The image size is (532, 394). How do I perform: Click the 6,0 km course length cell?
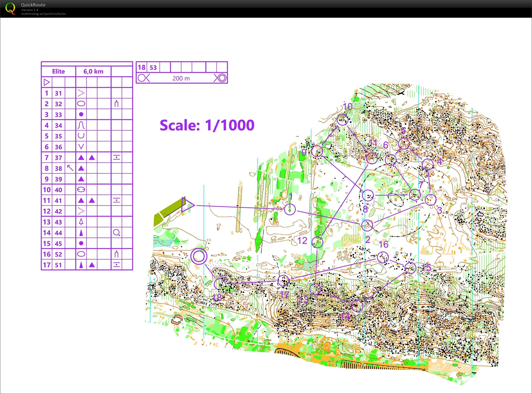point(93,71)
